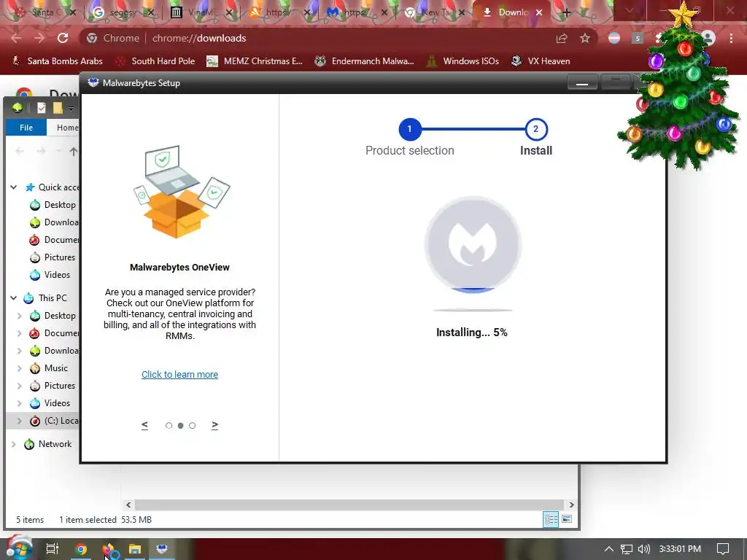Image resolution: width=747 pixels, height=560 pixels.
Task: Open the Click to learn more link
Action: pyautogui.click(x=179, y=374)
